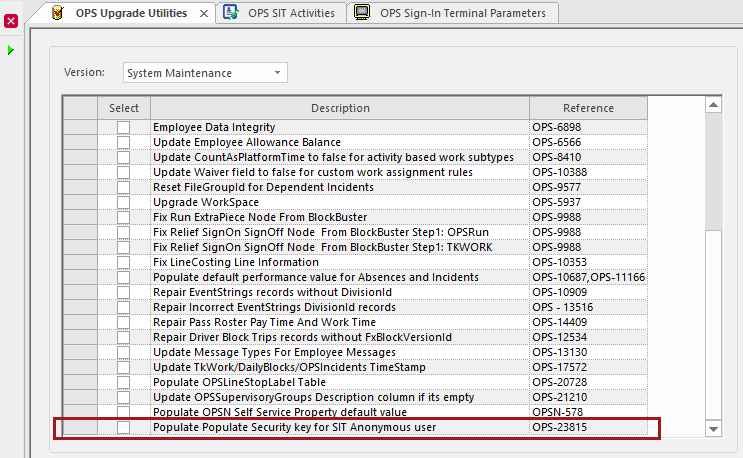Click the Reference column header
The width and height of the screenshot is (743, 458).
[x=589, y=108]
